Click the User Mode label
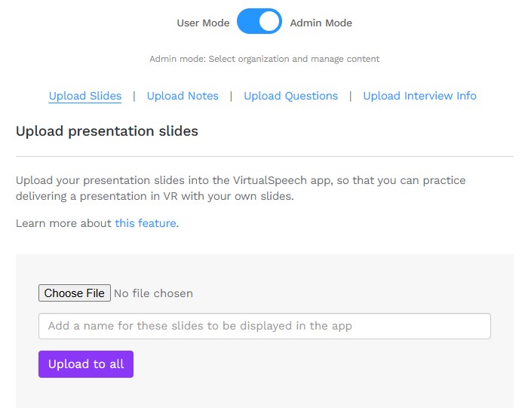This screenshot has width=525, height=420. (203, 23)
